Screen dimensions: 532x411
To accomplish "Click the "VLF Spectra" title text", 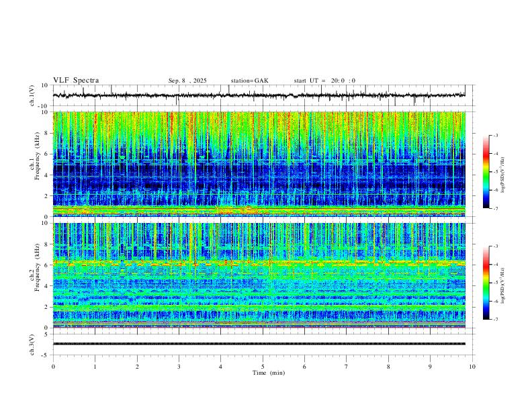I will [76, 81].
